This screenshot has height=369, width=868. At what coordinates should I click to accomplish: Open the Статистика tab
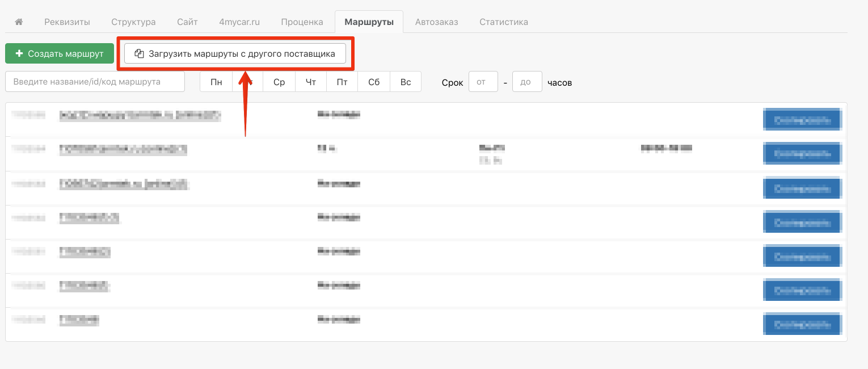point(503,22)
